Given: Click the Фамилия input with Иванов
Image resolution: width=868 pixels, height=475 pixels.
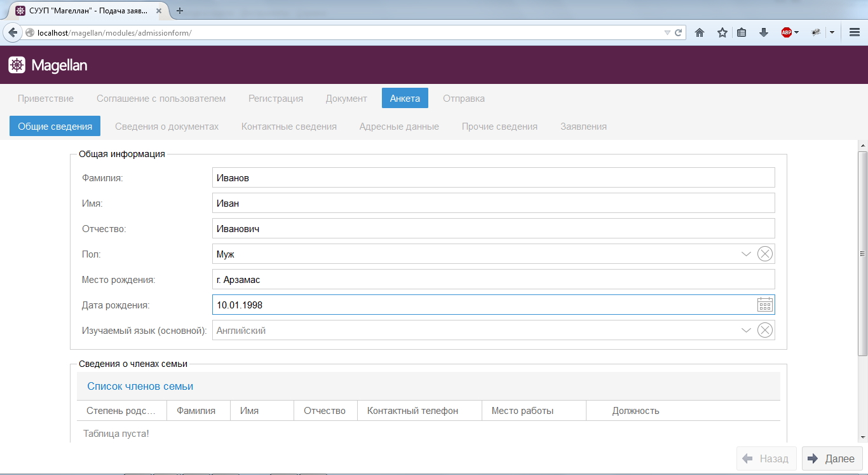Looking at the screenshot, I should coord(493,177).
